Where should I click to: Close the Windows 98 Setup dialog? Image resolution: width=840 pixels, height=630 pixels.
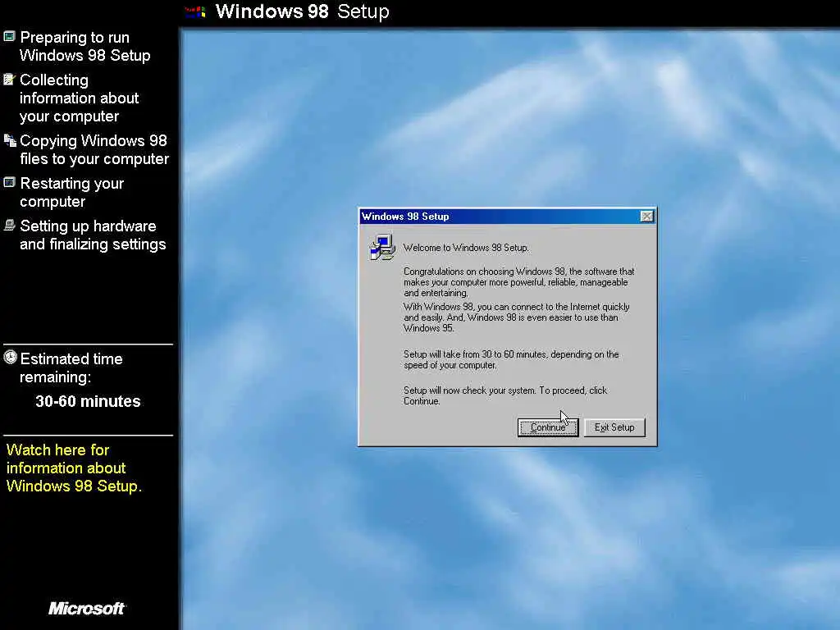[646, 217]
